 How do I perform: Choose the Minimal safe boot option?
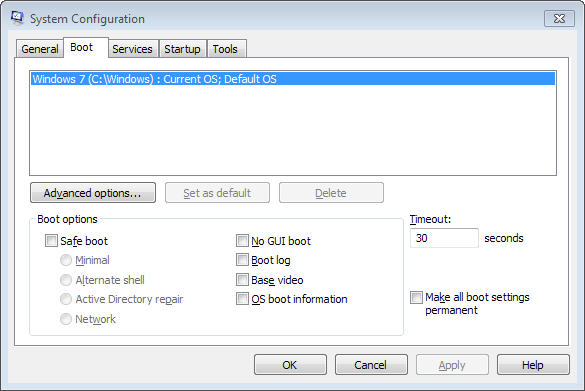pos(66,260)
